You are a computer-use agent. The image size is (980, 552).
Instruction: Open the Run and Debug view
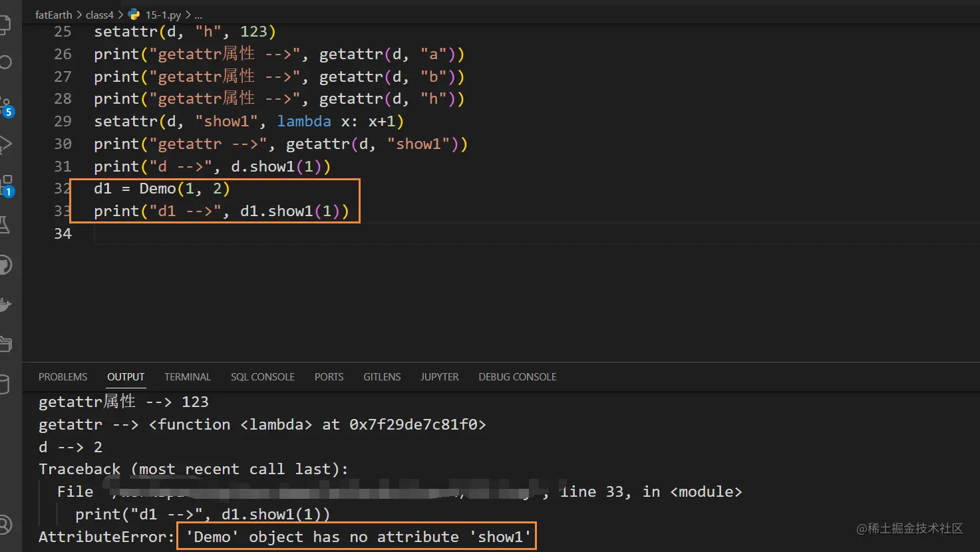pos(5,144)
